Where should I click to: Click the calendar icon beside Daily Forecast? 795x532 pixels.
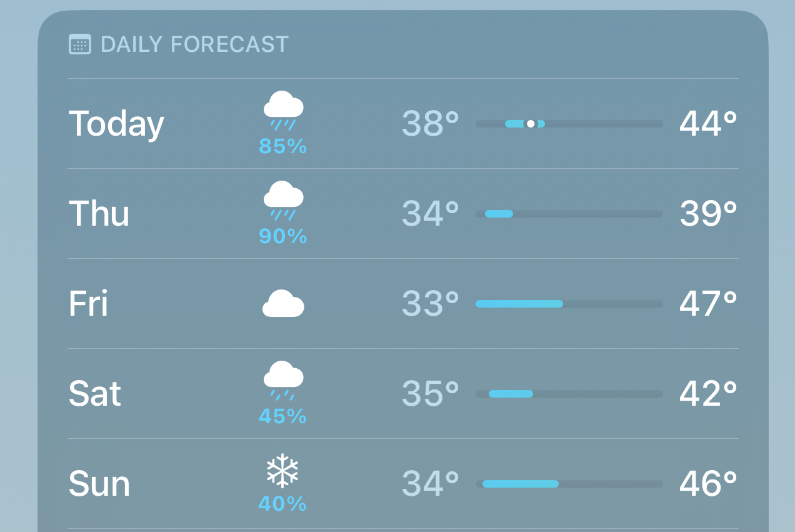pyautogui.click(x=80, y=44)
